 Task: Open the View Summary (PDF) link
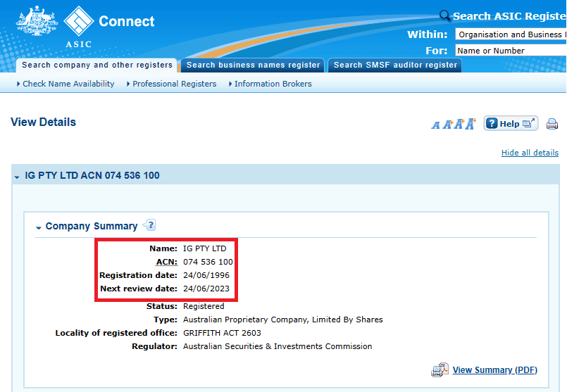click(x=494, y=370)
